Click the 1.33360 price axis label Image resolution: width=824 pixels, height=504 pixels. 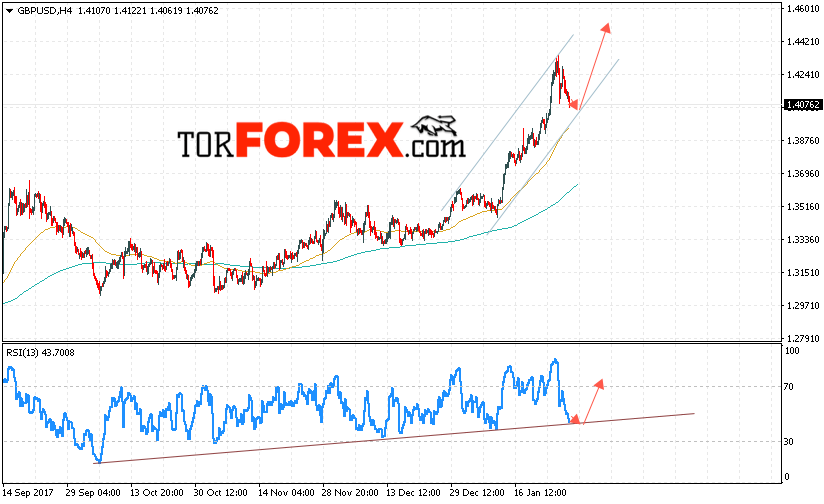(x=803, y=240)
